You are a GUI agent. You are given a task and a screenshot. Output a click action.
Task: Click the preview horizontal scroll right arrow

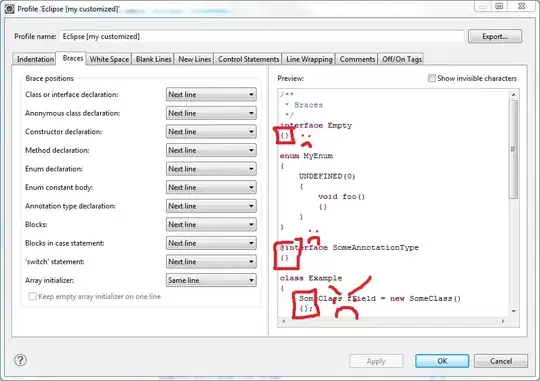503,321
